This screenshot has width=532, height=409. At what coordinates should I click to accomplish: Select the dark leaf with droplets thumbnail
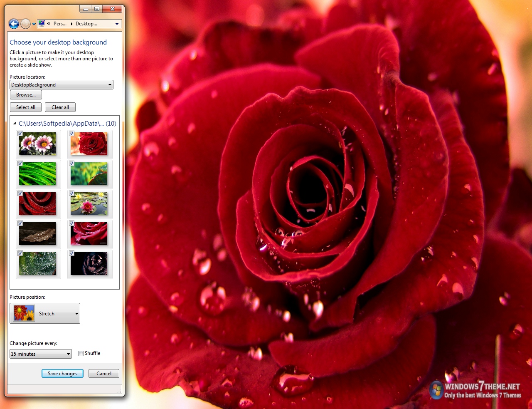(37, 234)
